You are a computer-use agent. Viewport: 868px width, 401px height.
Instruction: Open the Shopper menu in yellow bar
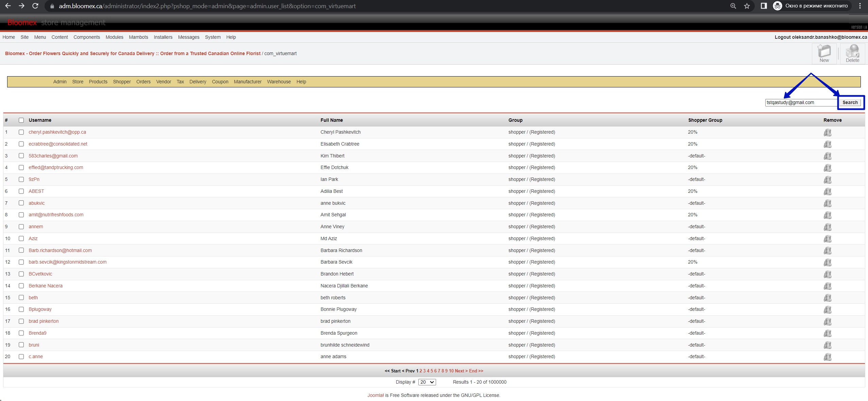(x=122, y=82)
